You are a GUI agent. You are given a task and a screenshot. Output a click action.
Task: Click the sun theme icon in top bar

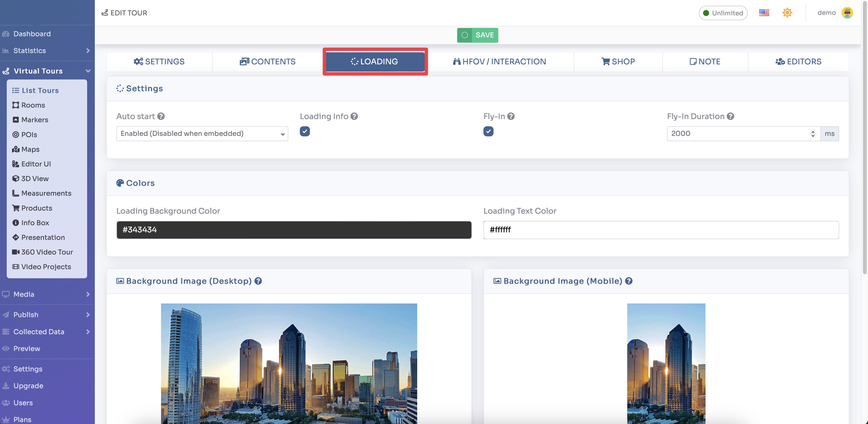coord(787,12)
